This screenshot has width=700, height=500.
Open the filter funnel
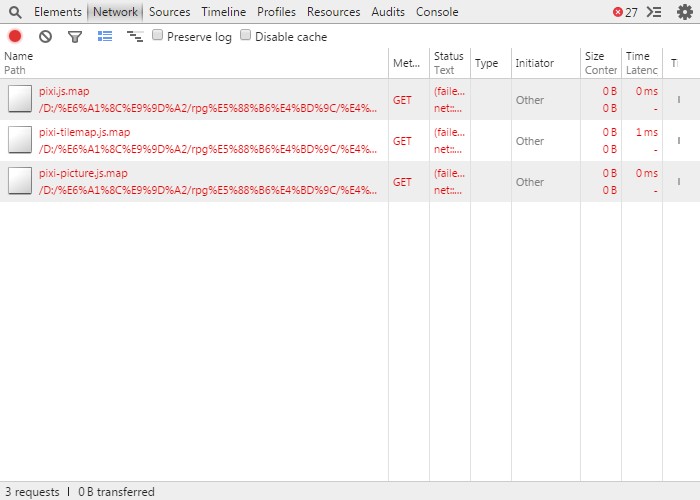[x=75, y=36]
